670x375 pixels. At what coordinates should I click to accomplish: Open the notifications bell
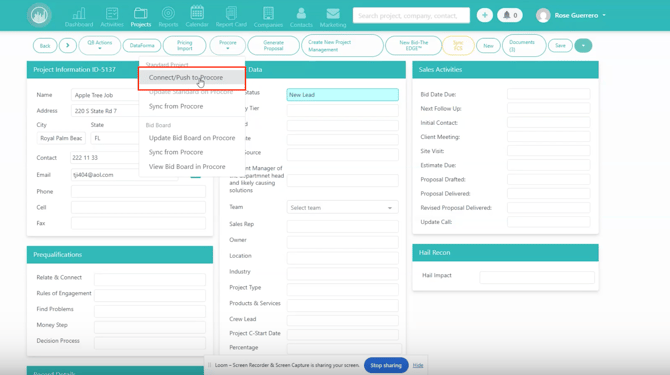click(510, 15)
